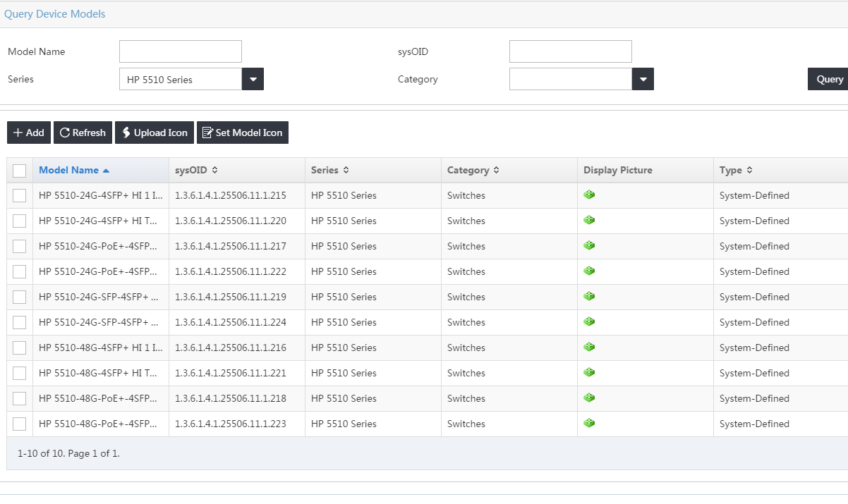
Task: Check the row with sysOID ending 11.1.219
Action: [x=20, y=297]
